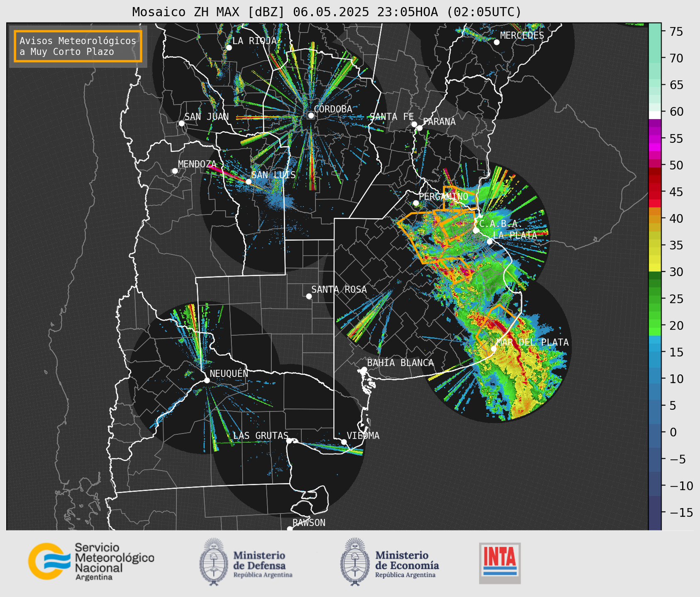Select the PERGAMINO city dot
The image size is (700, 597).
416,203
